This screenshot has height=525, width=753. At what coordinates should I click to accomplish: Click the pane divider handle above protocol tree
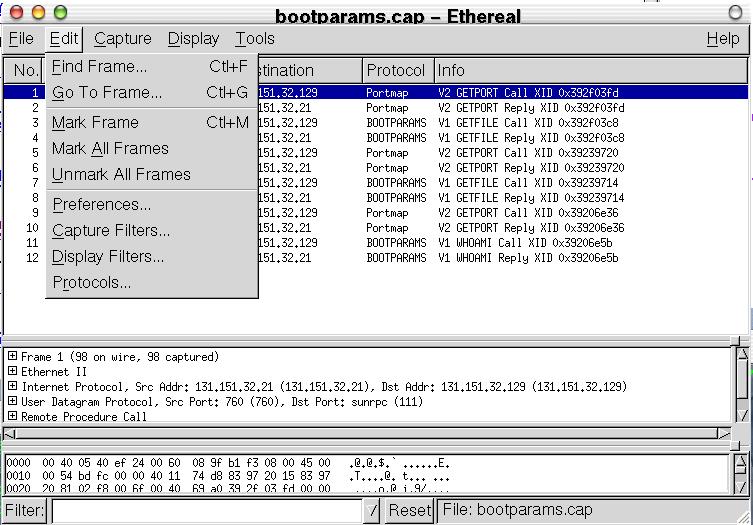pos(735,341)
